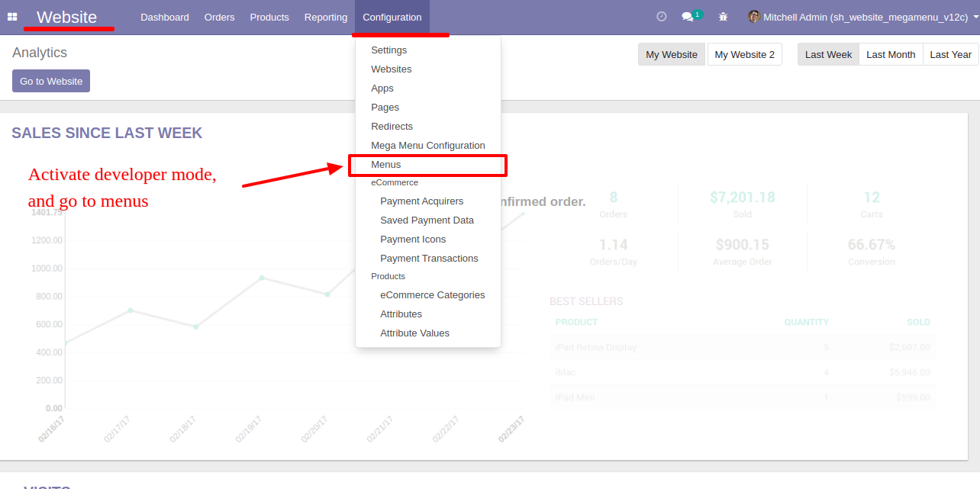The height and width of the screenshot is (489, 980).
Task: Select the Last Week range
Action: pos(828,54)
